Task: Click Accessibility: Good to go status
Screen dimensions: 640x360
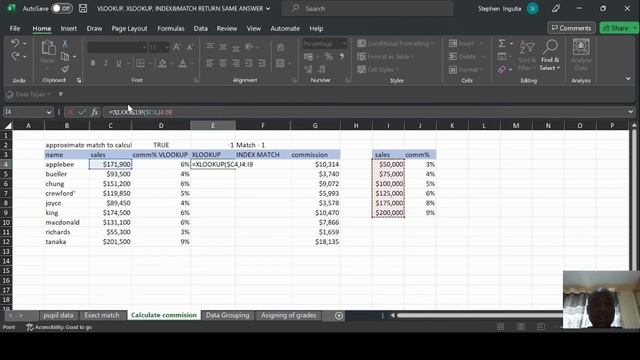Action: (59, 327)
